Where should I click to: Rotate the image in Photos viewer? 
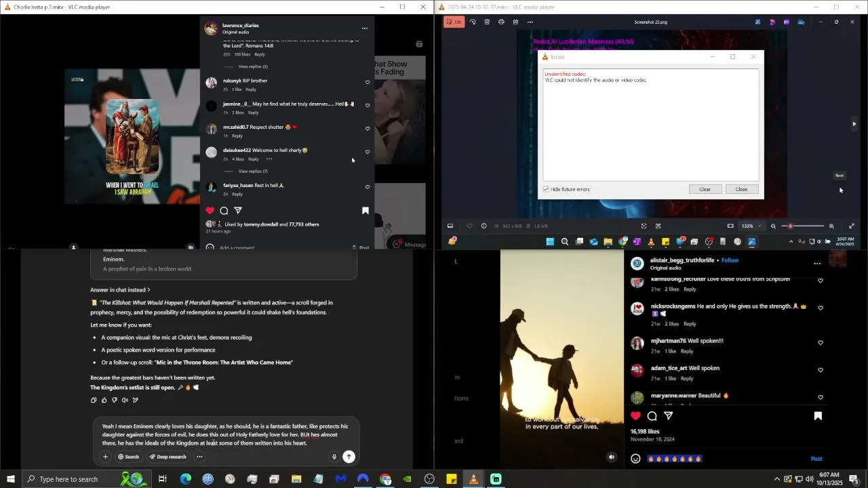[x=473, y=22]
